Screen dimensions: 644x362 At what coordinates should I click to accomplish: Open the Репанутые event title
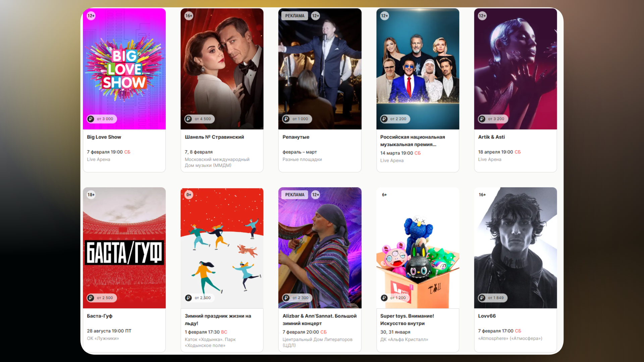click(296, 137)
